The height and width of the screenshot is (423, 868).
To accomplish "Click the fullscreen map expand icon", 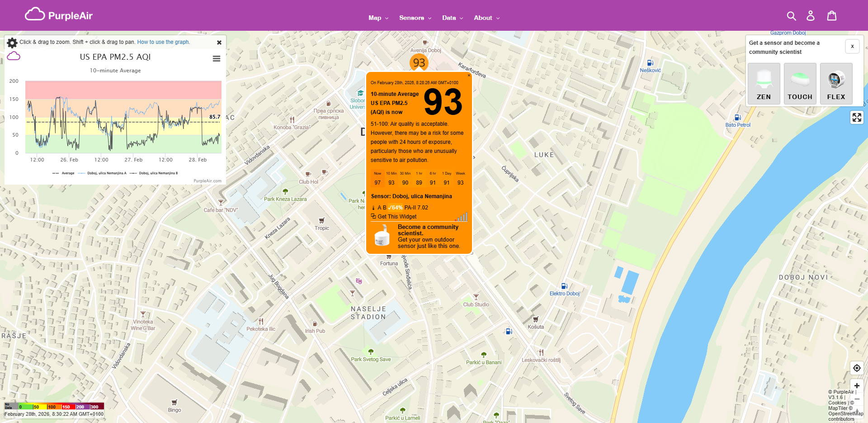I will (x=857, y=117).
